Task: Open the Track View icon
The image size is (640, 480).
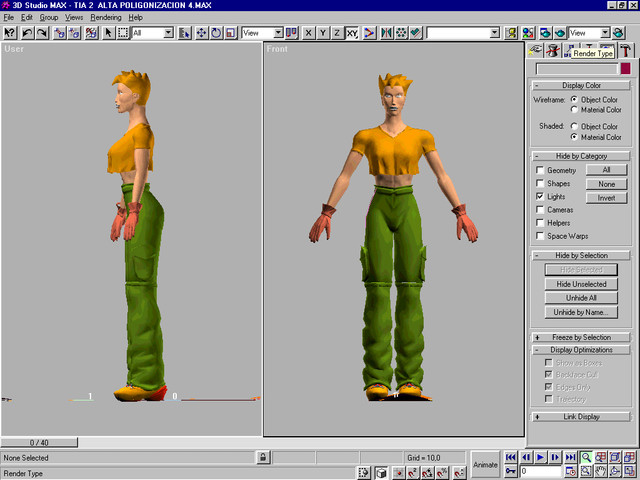Action: coord(511,33)
